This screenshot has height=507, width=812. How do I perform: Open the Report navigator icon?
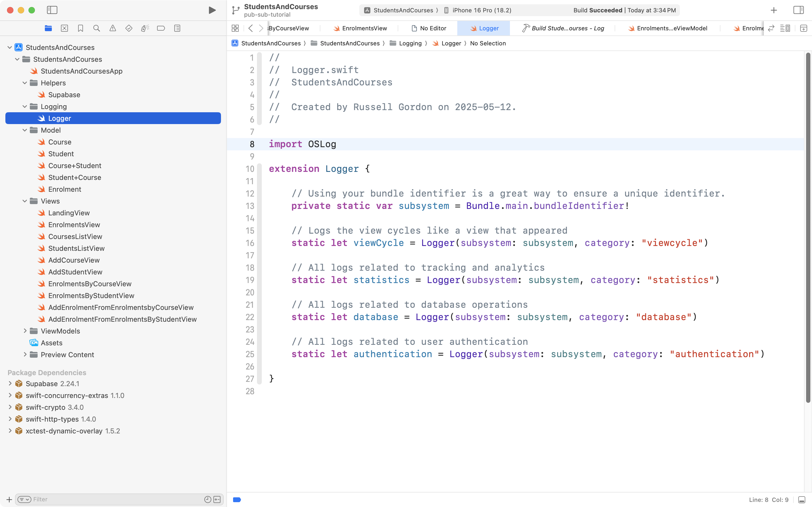point(177,28)
